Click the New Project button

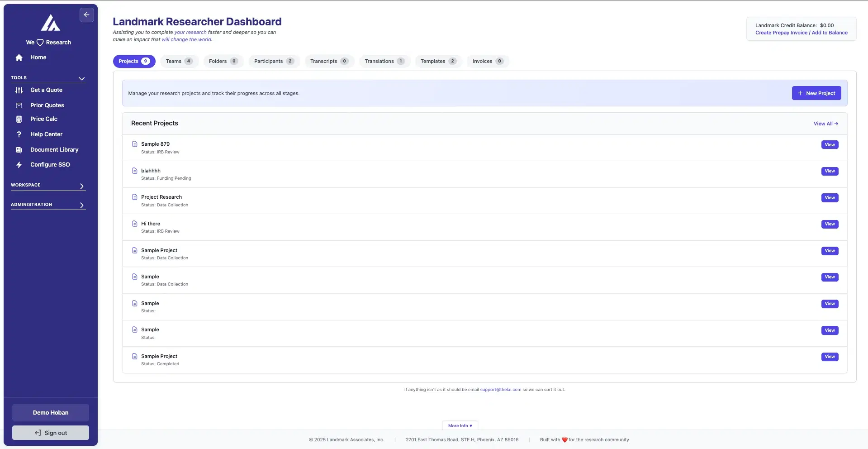pos(816,93)
